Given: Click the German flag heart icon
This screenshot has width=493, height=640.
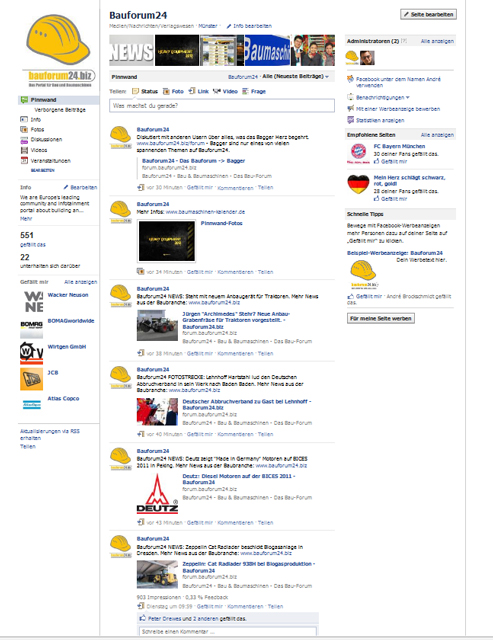Looking at the screenshot, I should point(358,184).
